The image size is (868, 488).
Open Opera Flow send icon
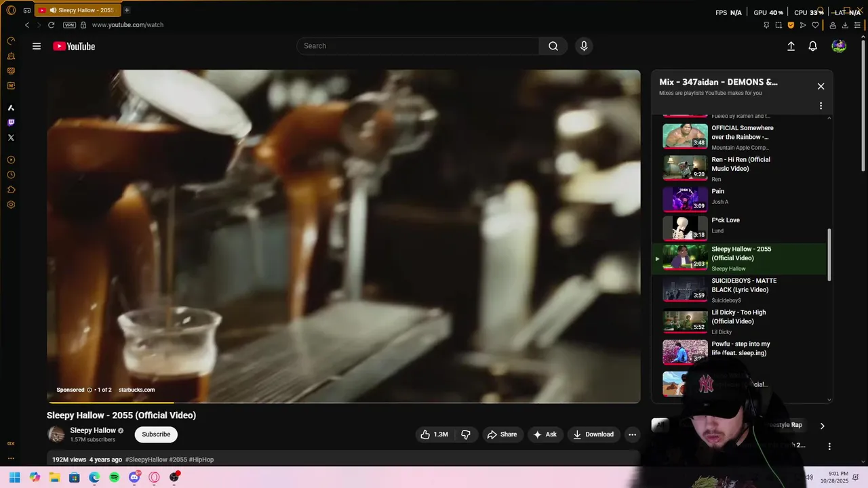(803, 25)
